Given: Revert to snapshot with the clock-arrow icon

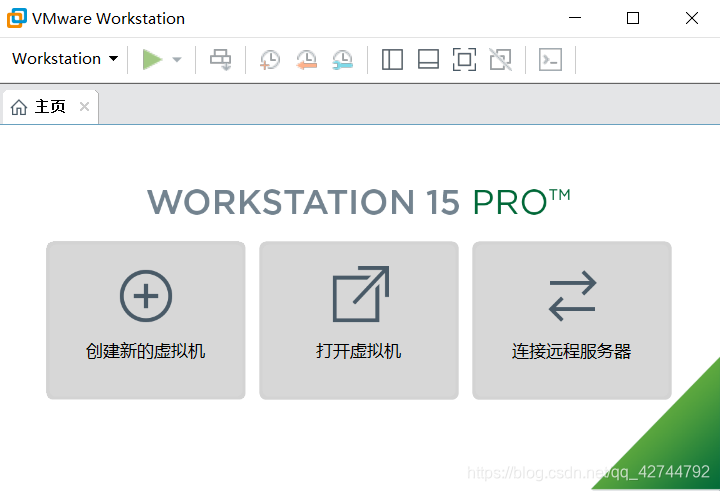Looking at the screenshot, I should tap(306, 60).
